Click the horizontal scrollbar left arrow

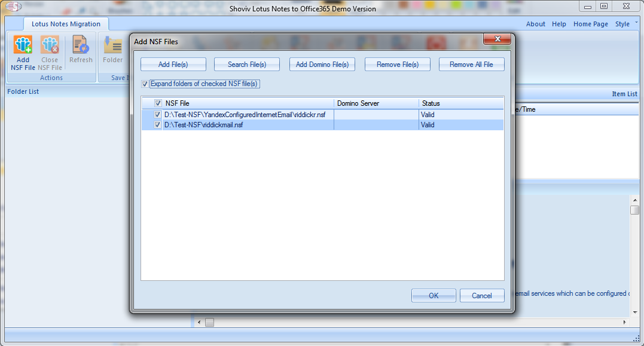[x=199, y=322]
